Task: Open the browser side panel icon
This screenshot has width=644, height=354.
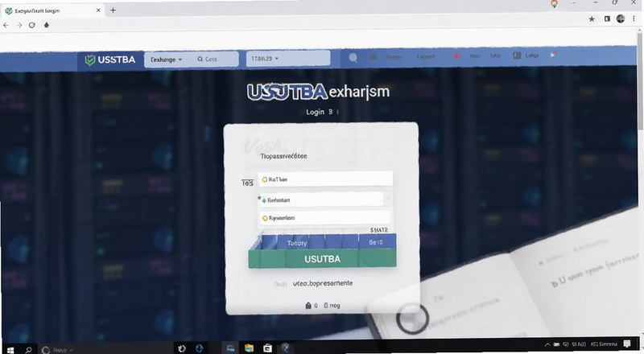Action: (607, 19)
